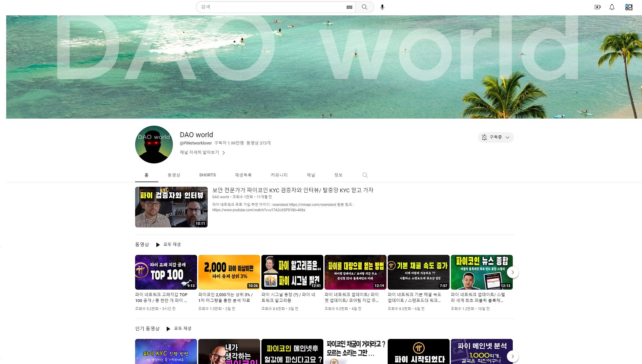642x364 pixels.
Task: Open thumbnail 파이코인 뉴스 종합
Action: [482, 272]
